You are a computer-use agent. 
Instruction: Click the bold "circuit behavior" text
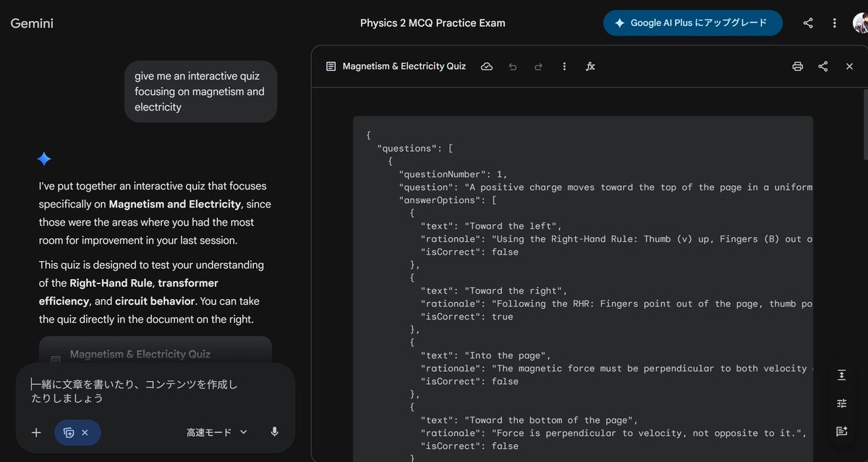[x=155, y=301]
